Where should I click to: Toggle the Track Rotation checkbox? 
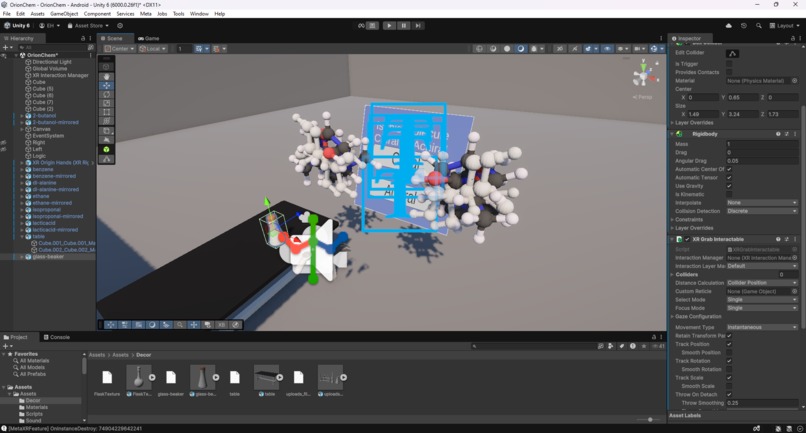(729, 361)
